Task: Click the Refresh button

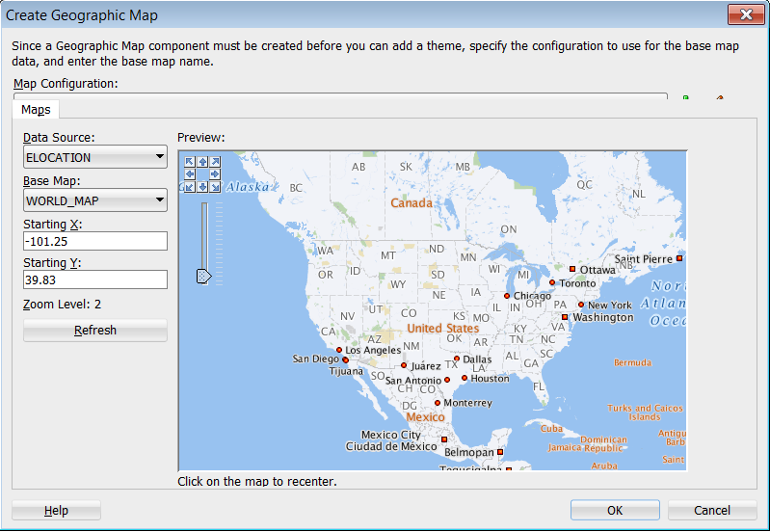Action: click(95, 331)
